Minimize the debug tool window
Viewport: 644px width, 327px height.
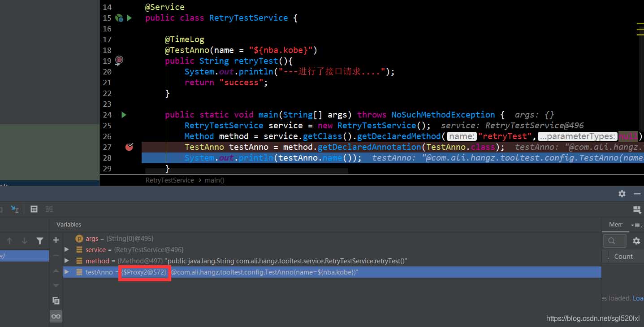pos(637,194)
